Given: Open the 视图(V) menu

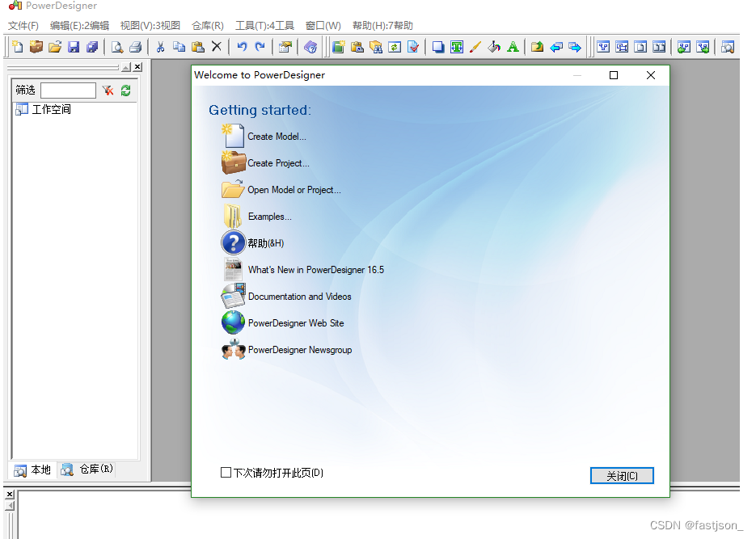Looking at the screenshot, I should (150, 26).
